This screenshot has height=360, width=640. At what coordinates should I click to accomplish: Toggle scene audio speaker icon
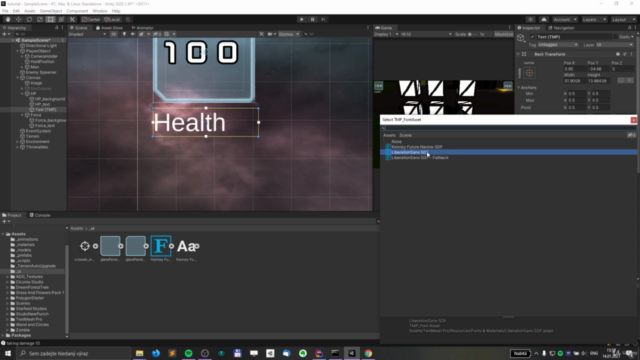point(133,34)
